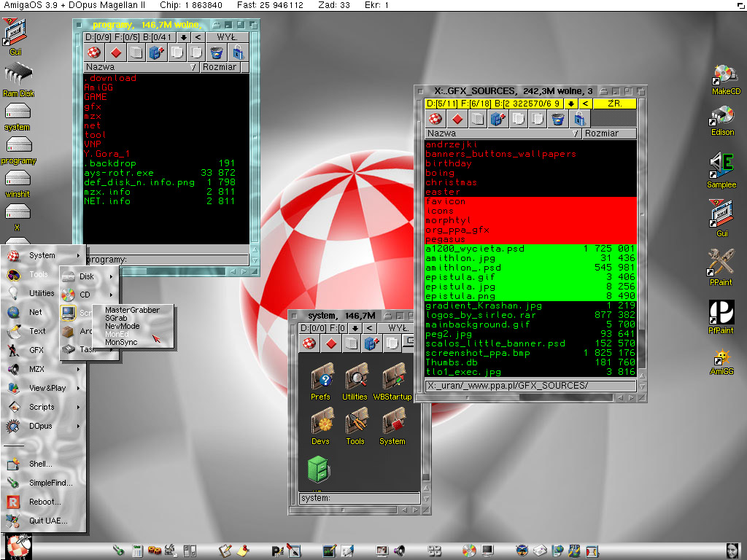The height and width of the screenshot is (560, 747).
Task: Select MasterGrabber from the submenu
Action: click(x=133, y=310)
